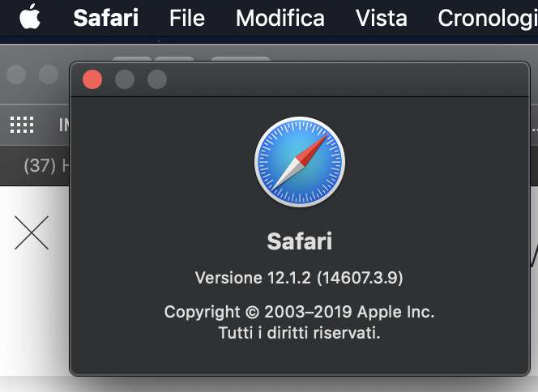Open the Cronologia menu
This screenshot has height=392, width=538.
(x=488, y=18)
